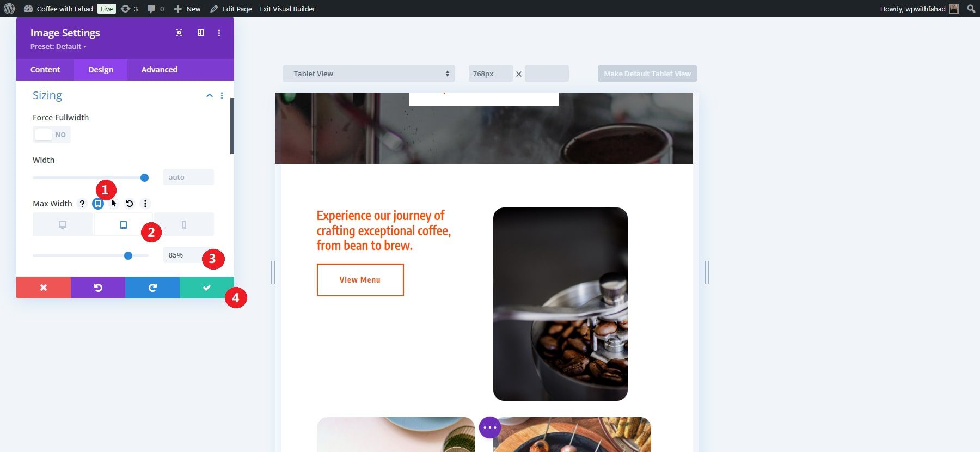Switch to the Advanced tab
This screenshot has height=452, width=980.
point(160,70)
